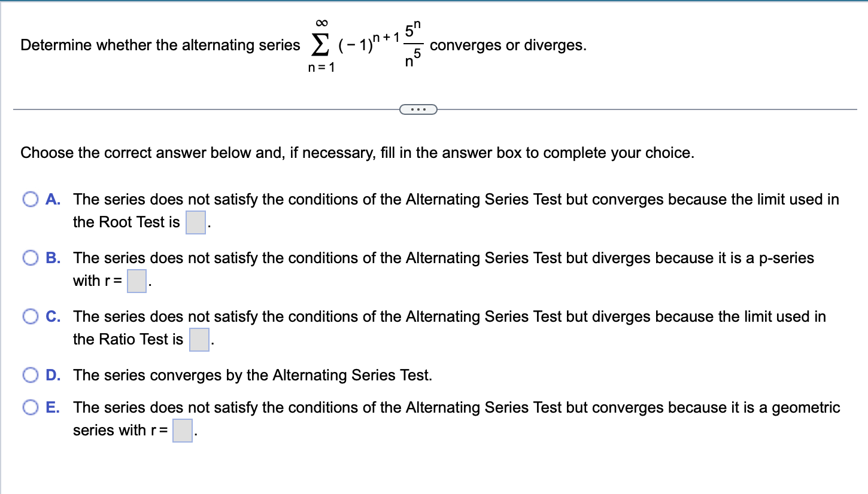
Task: Click the p-series r value box
Action: point(136,280)
